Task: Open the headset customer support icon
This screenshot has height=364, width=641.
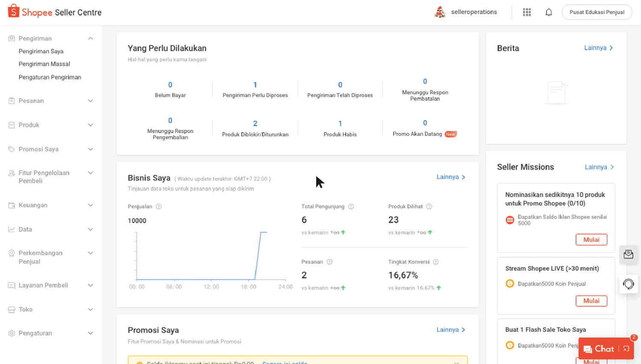Action: [x=628, y=284]
